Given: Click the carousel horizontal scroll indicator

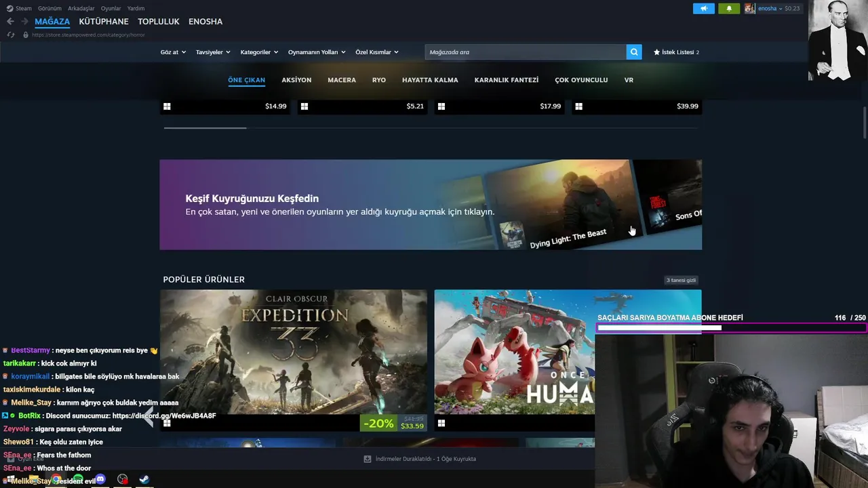Looking at the screenshot, I should pyautogui.click(x=205, y=127).
